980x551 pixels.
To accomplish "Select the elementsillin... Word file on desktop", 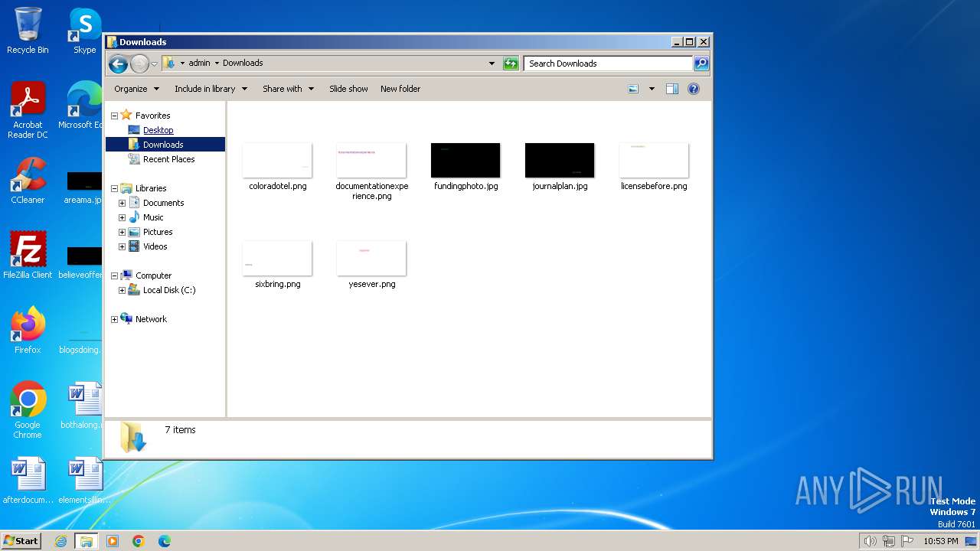I will [84, 481].
